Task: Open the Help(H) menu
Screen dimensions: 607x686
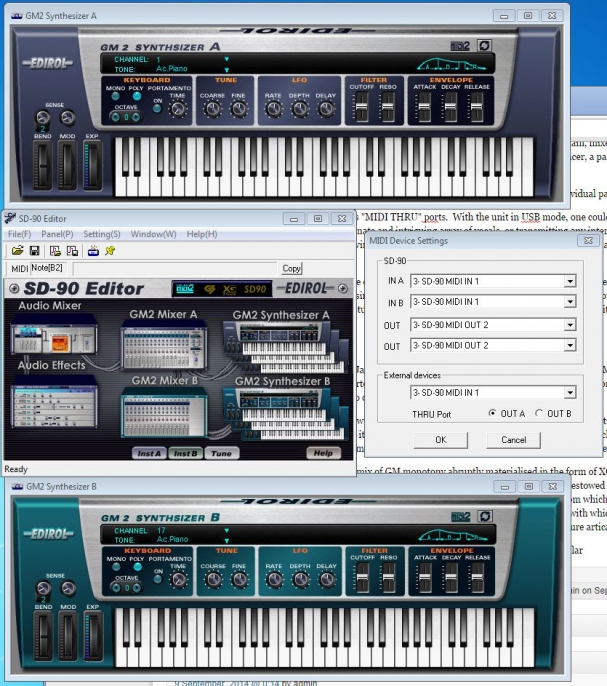Action: 202,234
